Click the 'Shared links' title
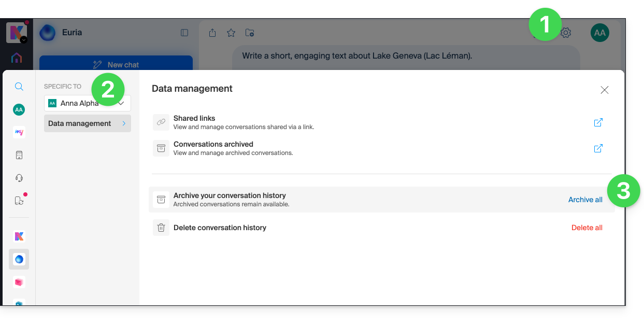This screenshot has width=644, height=324. tap(194, 118)
